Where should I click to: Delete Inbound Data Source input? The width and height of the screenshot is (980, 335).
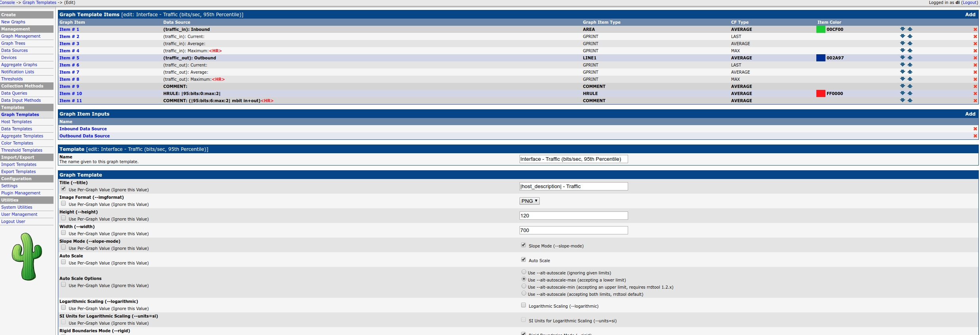(x=975, y=129)
